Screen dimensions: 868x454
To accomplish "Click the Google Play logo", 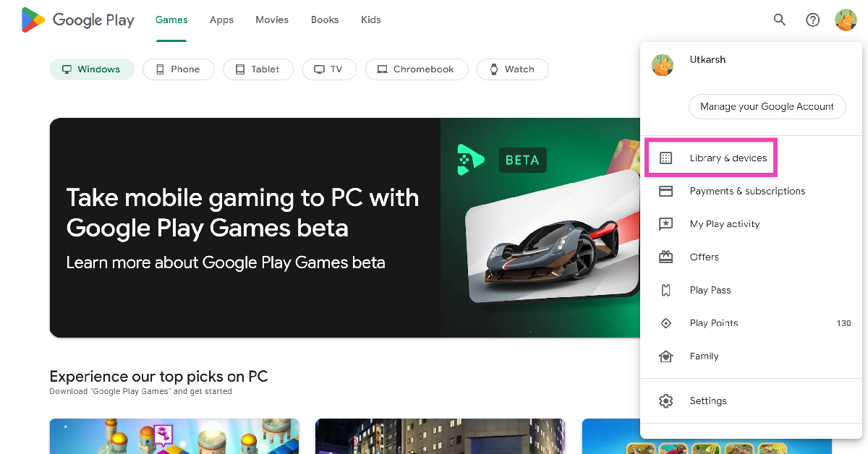I will click(x=78, y=20).
